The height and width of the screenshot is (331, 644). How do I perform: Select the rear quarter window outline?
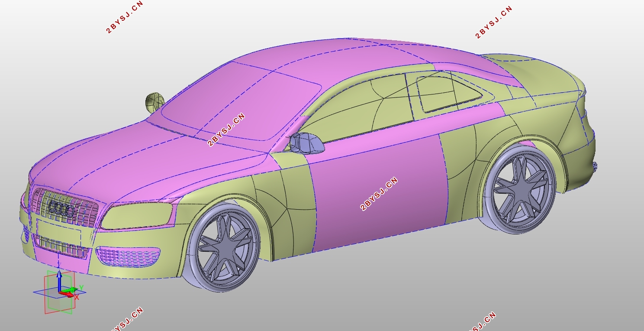[449, 94]
